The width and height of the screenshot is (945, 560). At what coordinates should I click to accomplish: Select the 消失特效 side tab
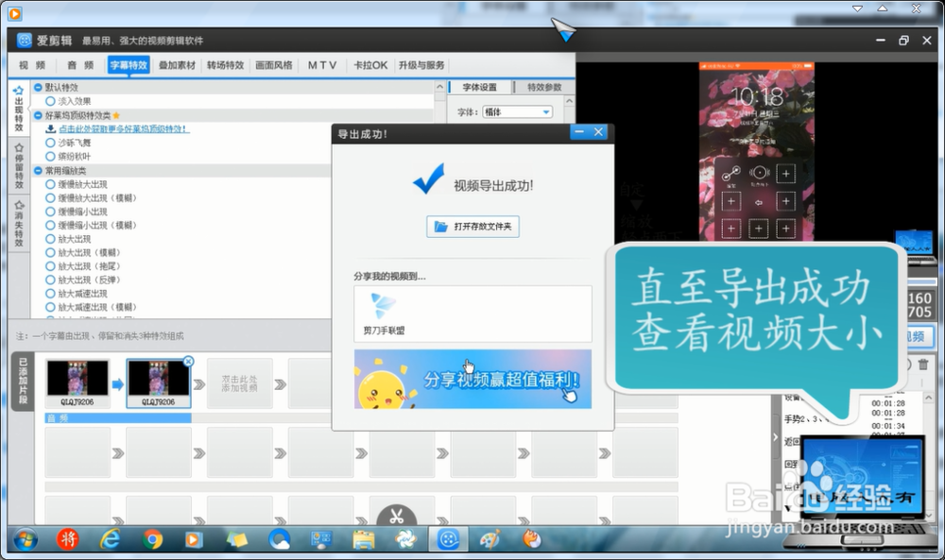19,224
